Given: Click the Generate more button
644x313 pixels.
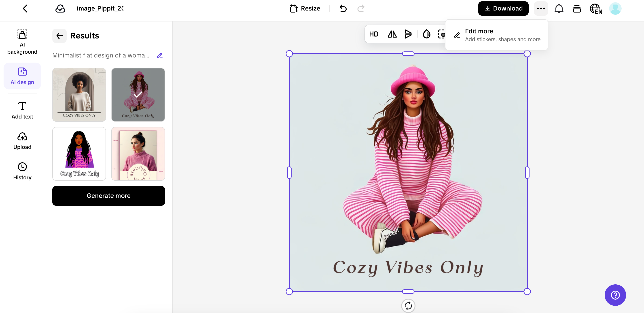Looking at the screenshot, I should [108, 196].
